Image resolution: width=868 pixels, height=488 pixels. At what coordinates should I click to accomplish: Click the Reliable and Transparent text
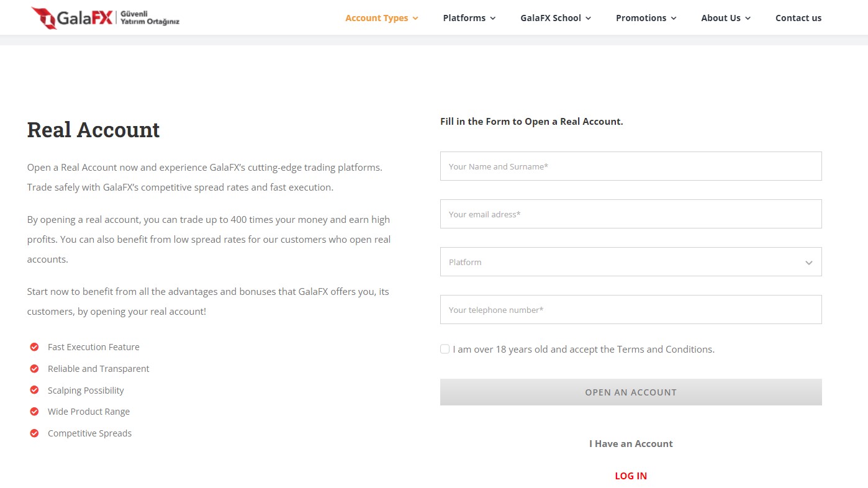pos(99,369)
